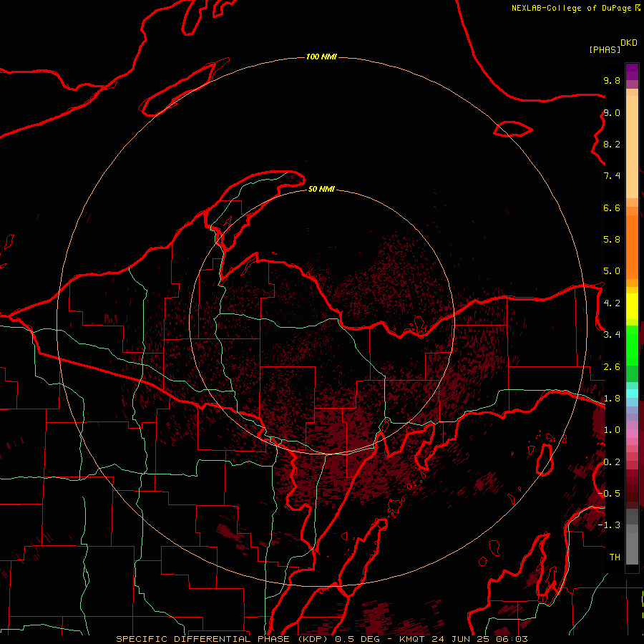Click the 5.8 legend value
This screenshot has width=644, height=644.
coord(612,240)
